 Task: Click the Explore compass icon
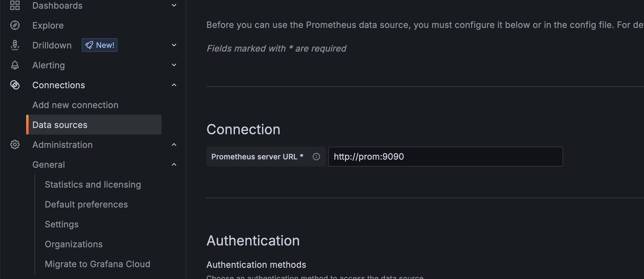(x=15, y=25)
